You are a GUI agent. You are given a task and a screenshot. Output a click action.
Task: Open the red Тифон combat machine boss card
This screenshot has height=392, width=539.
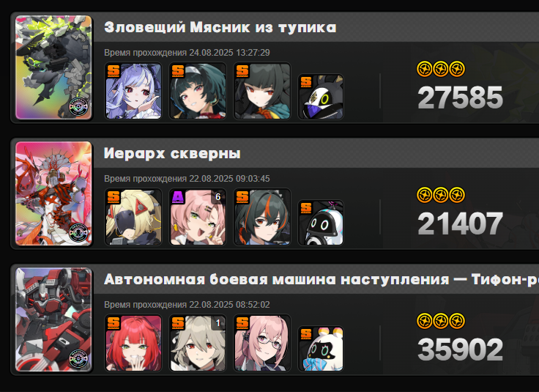click(x=53, y=319)
